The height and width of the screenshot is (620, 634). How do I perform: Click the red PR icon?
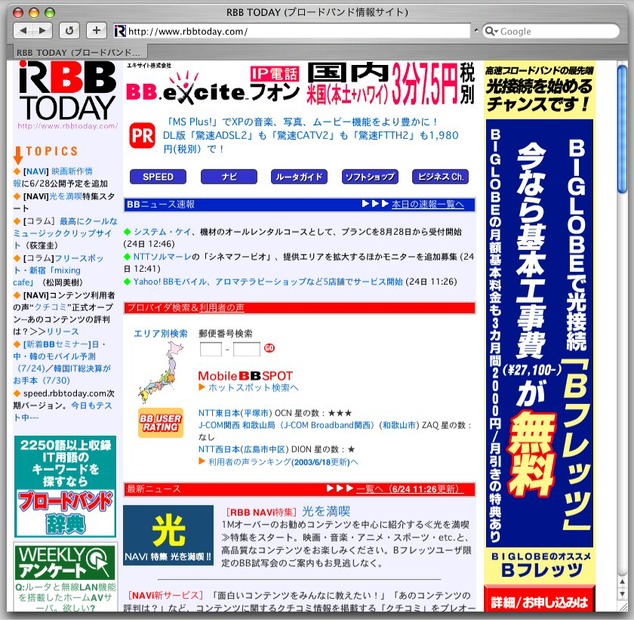(x=142, y=135)
